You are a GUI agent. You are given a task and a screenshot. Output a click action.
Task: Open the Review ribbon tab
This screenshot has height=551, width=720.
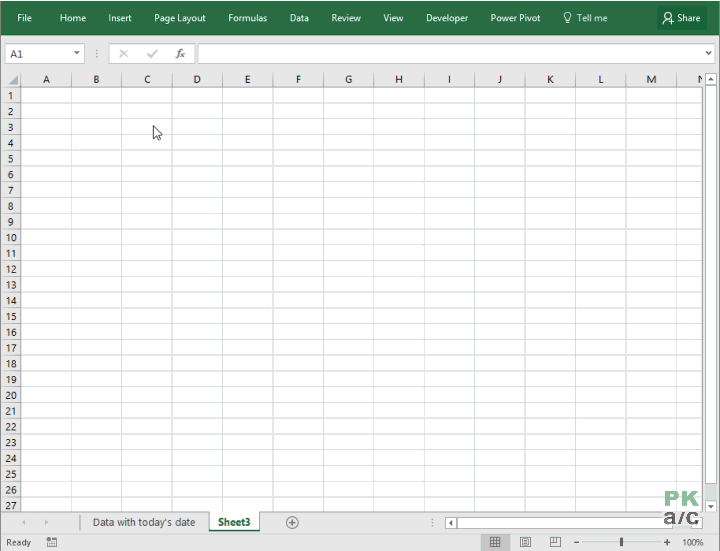click(346, 18)
